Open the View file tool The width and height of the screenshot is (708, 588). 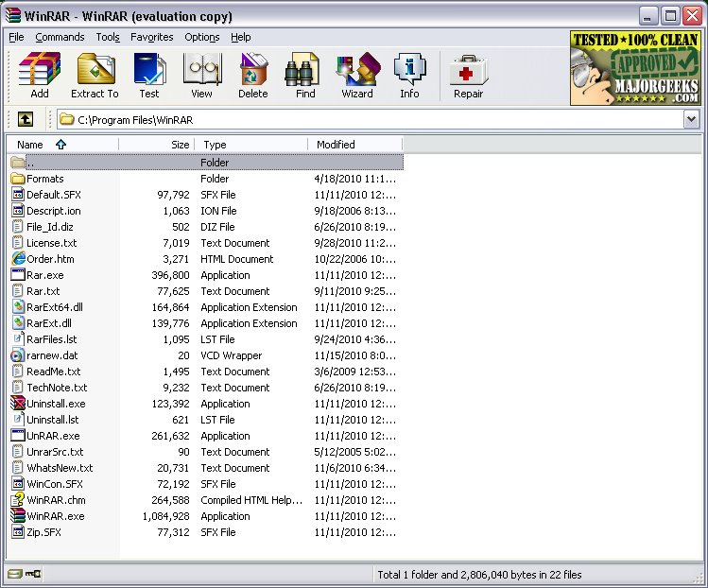point(201,75)
